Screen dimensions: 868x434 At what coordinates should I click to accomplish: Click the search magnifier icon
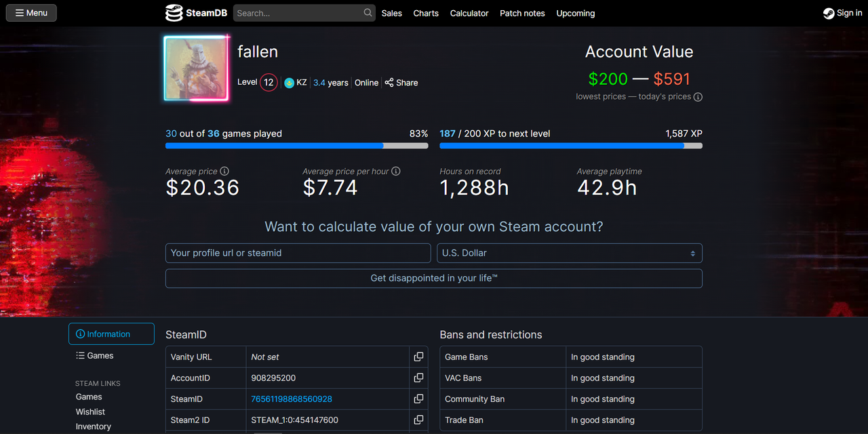368,13
